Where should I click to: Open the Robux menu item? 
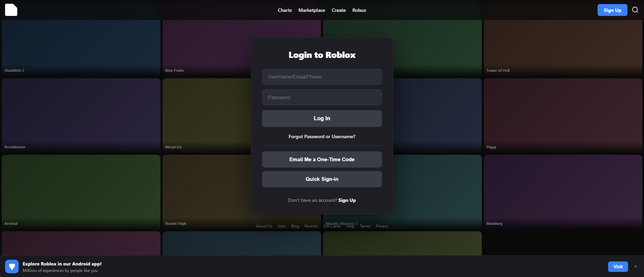pyautogui.click(x=359, y=10)
